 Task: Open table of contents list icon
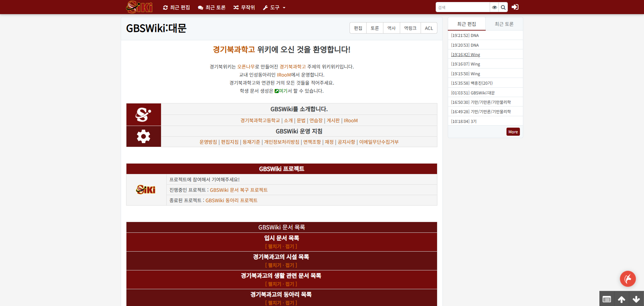click(607, 299)
